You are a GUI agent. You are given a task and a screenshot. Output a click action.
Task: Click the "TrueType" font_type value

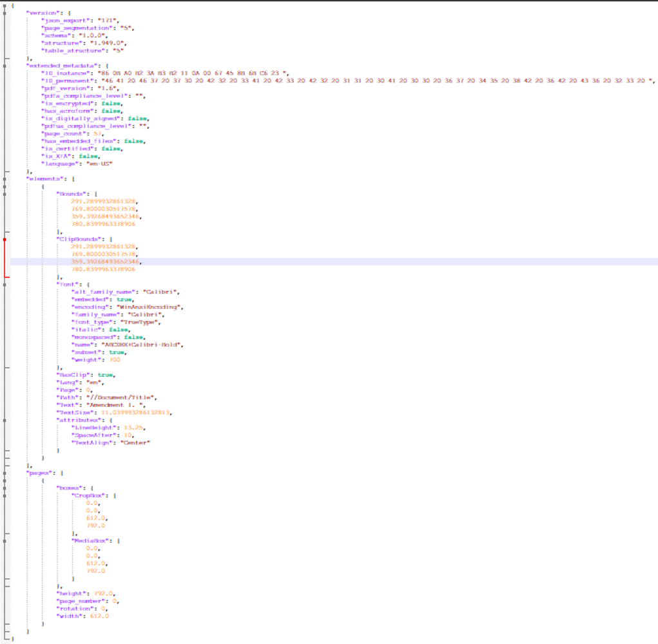point(139,323)
